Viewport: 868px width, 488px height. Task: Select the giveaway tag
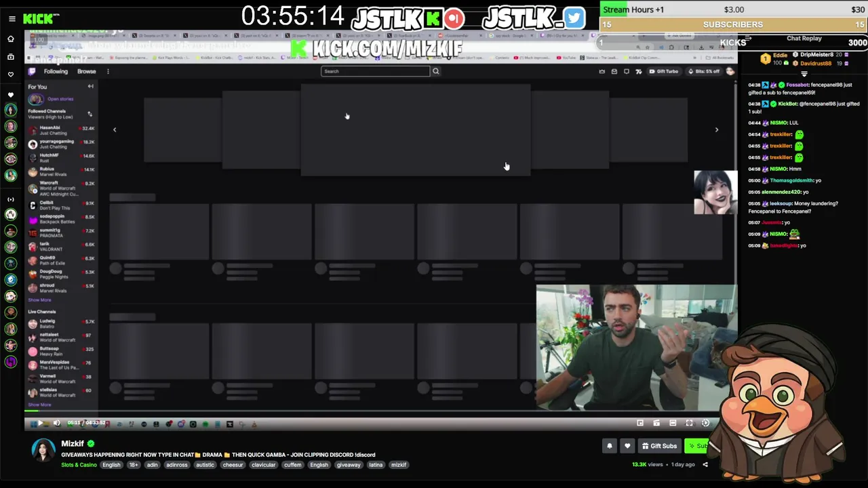[x=349, y=465]
